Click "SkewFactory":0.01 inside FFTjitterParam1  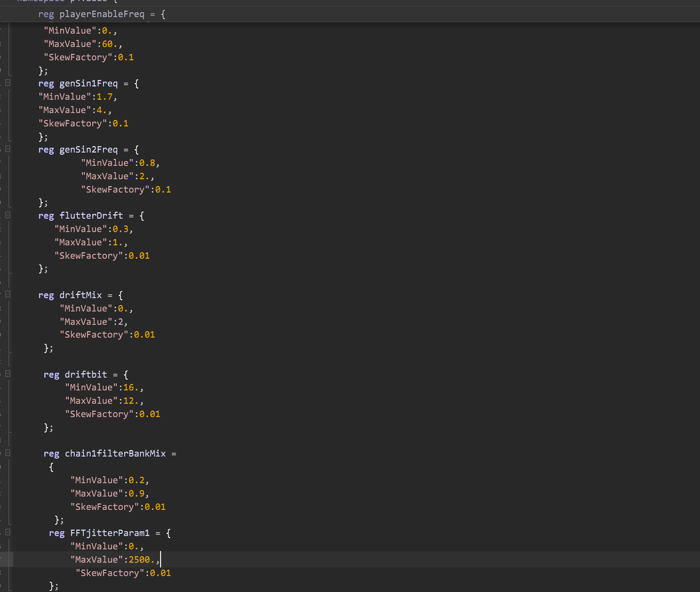(123, 573)
